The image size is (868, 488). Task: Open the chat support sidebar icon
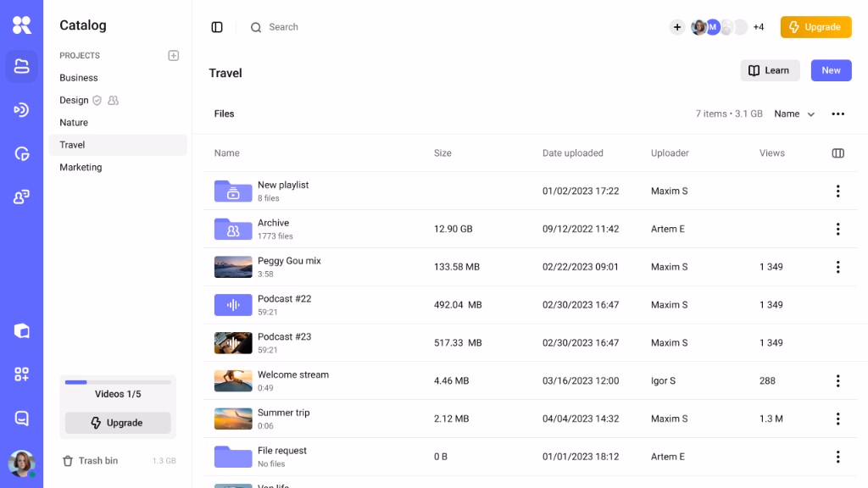click(21, 418)
